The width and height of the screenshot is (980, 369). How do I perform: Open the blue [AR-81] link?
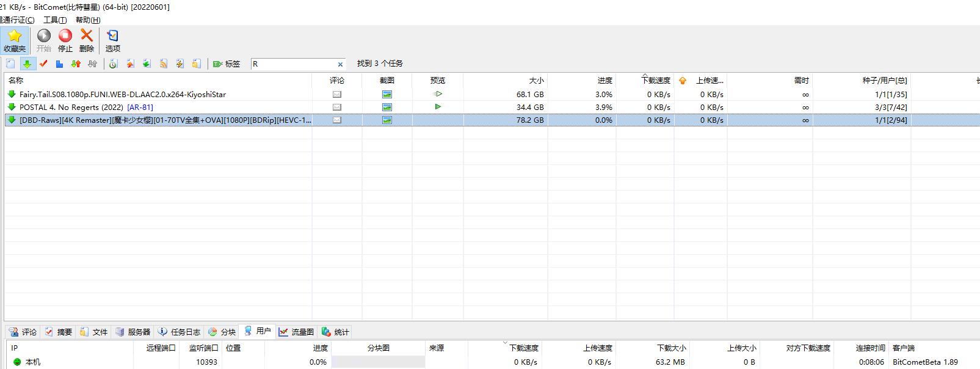140,107
